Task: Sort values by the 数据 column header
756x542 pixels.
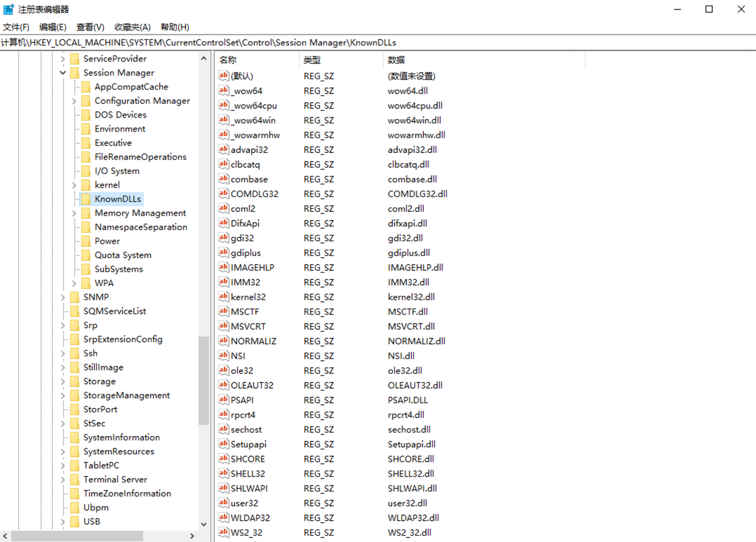Action: click(x=484, y=60)
